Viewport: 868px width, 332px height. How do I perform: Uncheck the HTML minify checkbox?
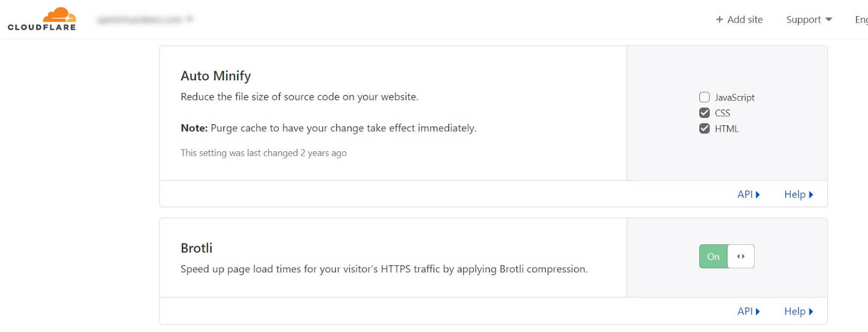click(704, 129)
